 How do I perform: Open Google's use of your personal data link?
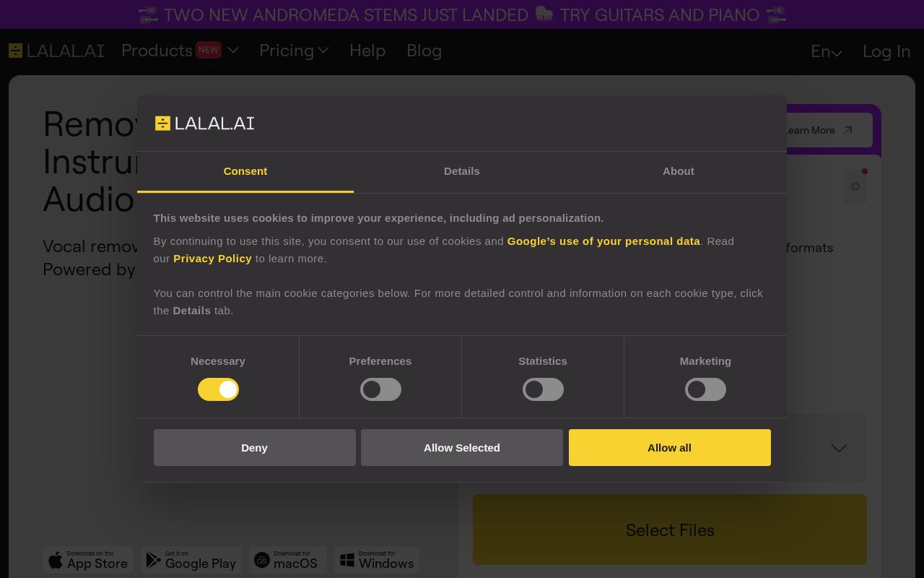(603, 241)
